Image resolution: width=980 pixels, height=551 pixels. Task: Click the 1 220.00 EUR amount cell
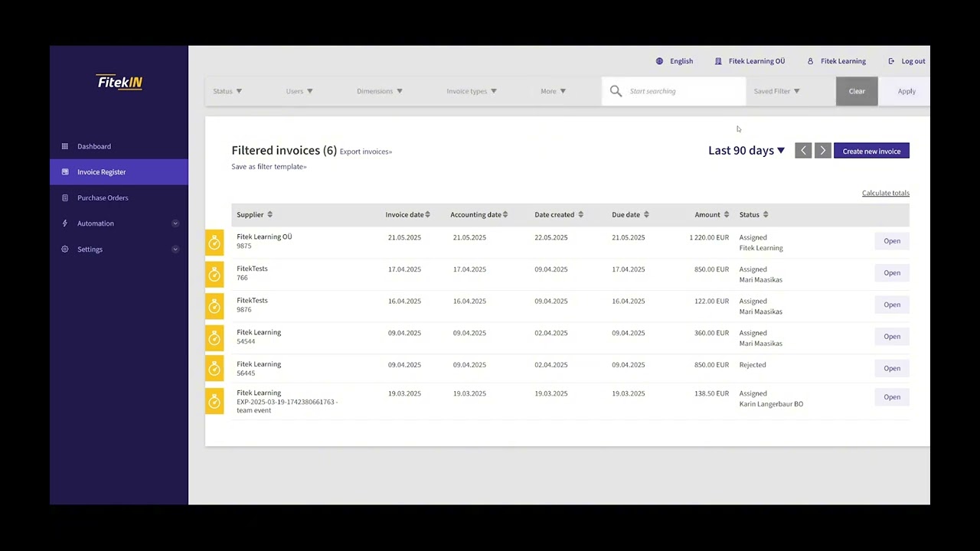(x=709, y=238)
